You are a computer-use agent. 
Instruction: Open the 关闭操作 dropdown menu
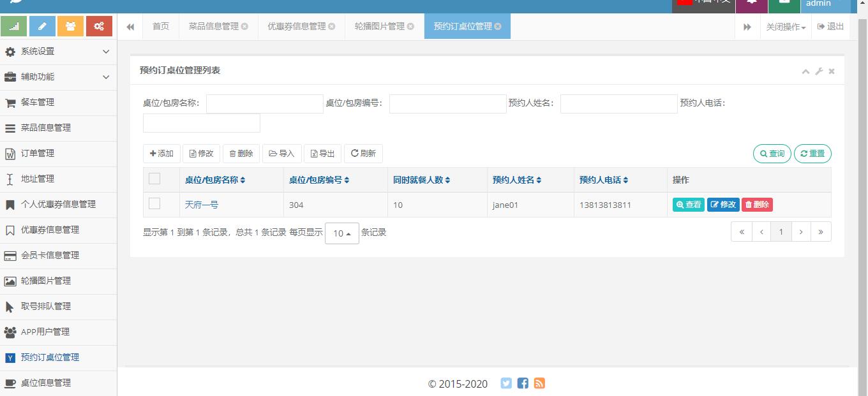[x=785, y=27]
